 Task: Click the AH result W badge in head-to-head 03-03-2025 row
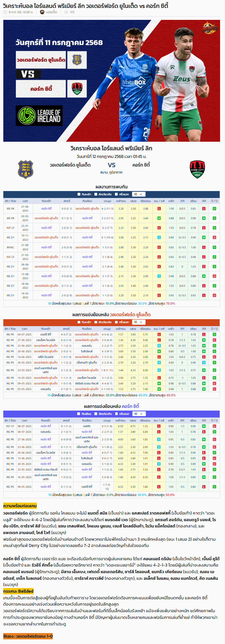[x=204, y=218]
